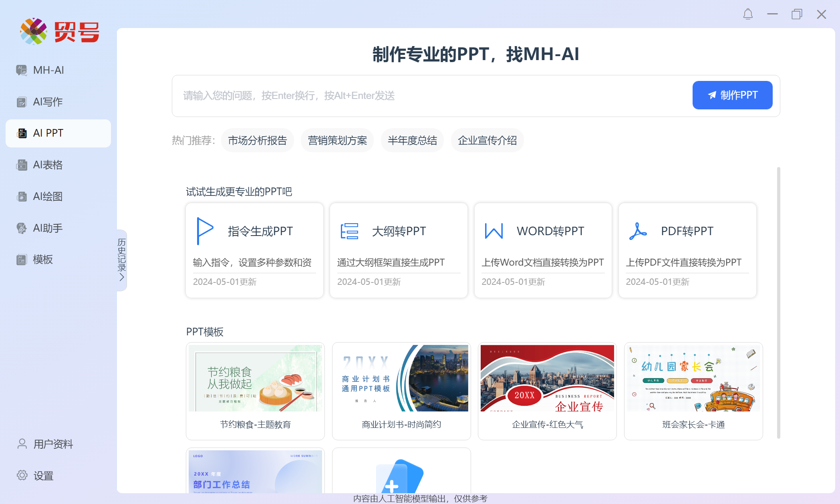Restore down the application window
The height and width of the screenshot is (504, 840).
point(797,14)
